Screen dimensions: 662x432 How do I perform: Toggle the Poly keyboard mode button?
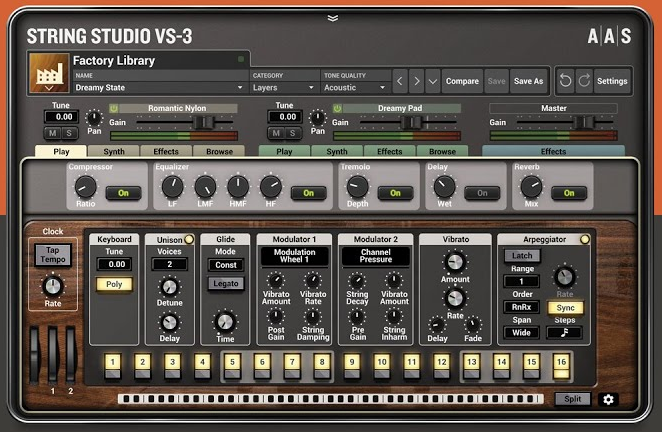(x=114, y=284)
